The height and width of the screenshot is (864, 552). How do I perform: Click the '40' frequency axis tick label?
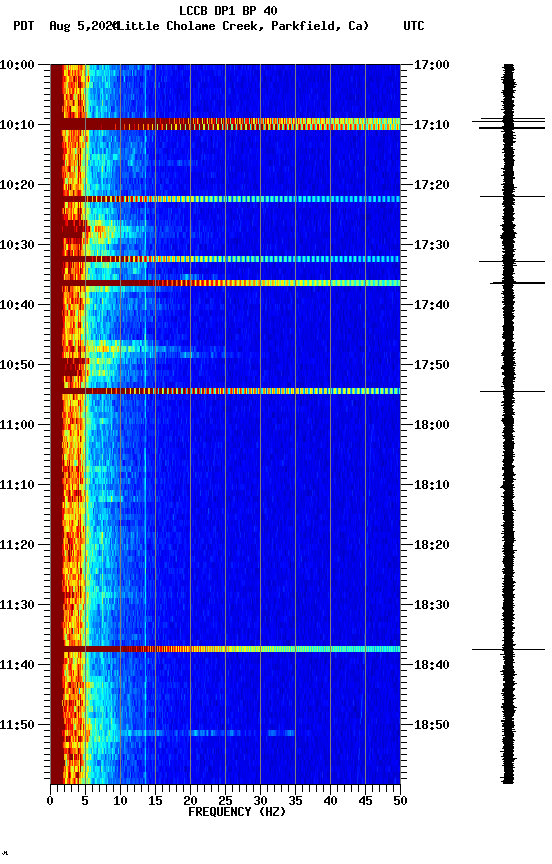pyautogui.click(x=330, y=801)
